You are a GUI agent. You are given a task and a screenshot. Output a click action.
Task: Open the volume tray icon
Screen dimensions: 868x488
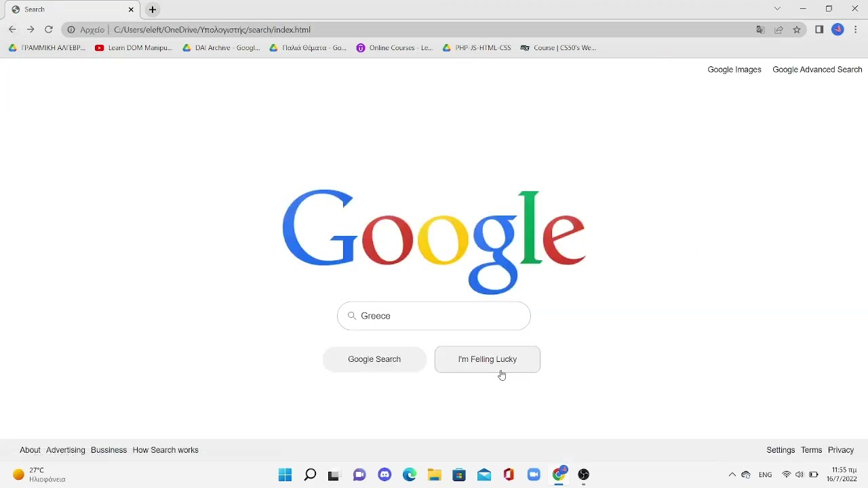(x=800, y=474)
